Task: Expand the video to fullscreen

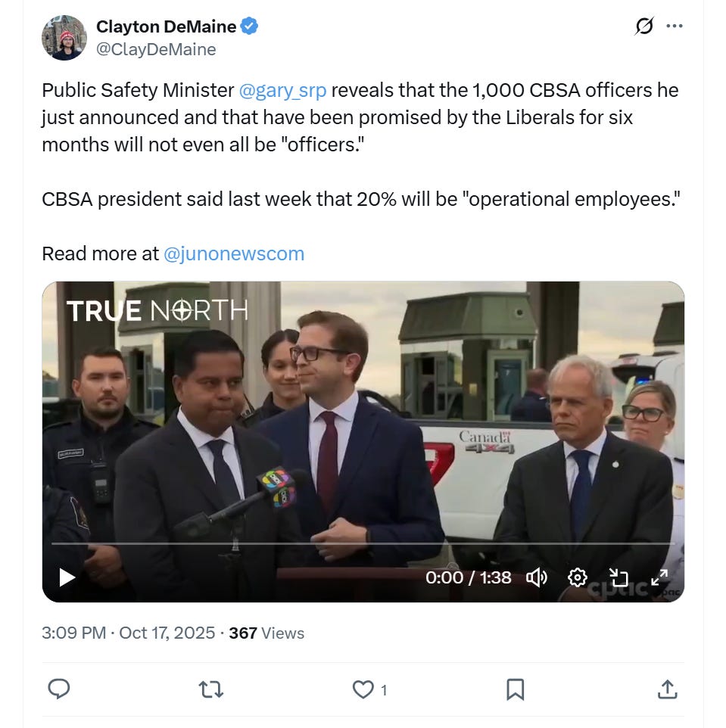Action: coord(659,578)
